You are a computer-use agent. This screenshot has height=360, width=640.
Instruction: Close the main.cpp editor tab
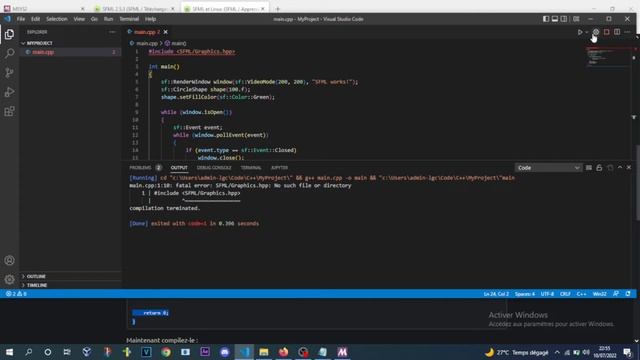click(x=165, y=32)
